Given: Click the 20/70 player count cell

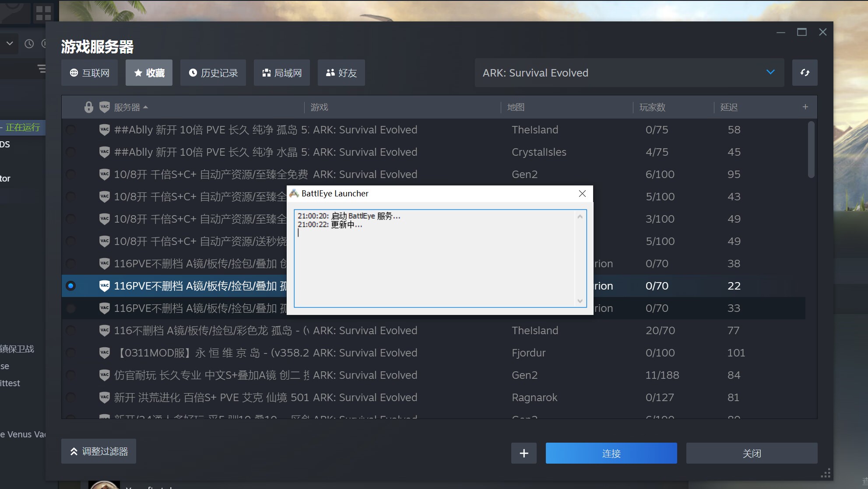Looking at the screenshot, I should click(660, 330).
